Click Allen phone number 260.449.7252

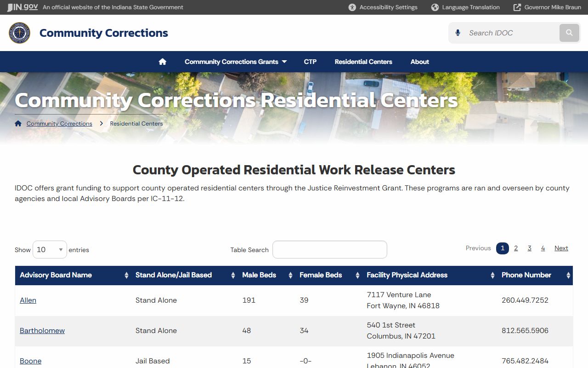pos(525,300)
